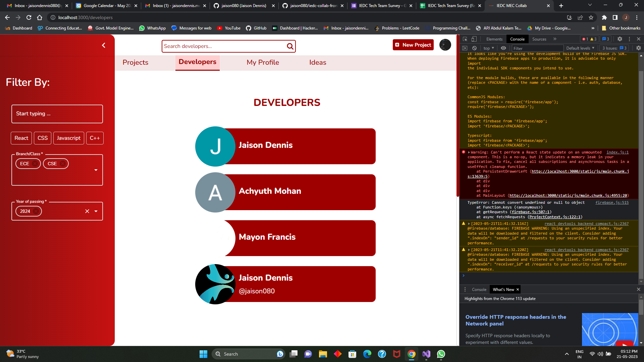Expand the Branch/Class dropdown arrow
644x362 pixels.
96,170
